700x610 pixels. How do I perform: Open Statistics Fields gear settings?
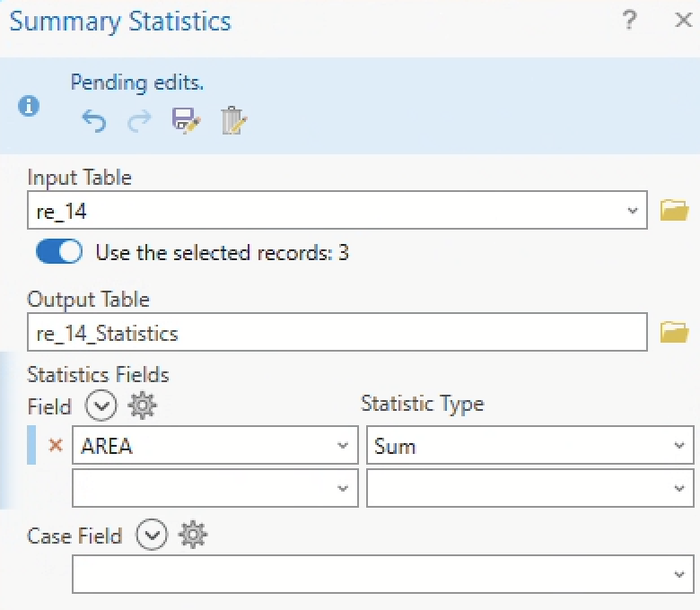(x=143, y=405)
